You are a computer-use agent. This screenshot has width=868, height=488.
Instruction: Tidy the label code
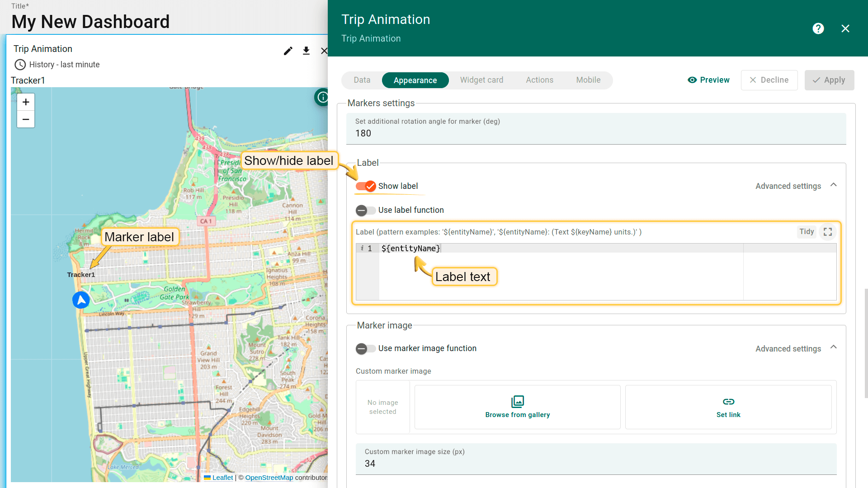[807, 232]
